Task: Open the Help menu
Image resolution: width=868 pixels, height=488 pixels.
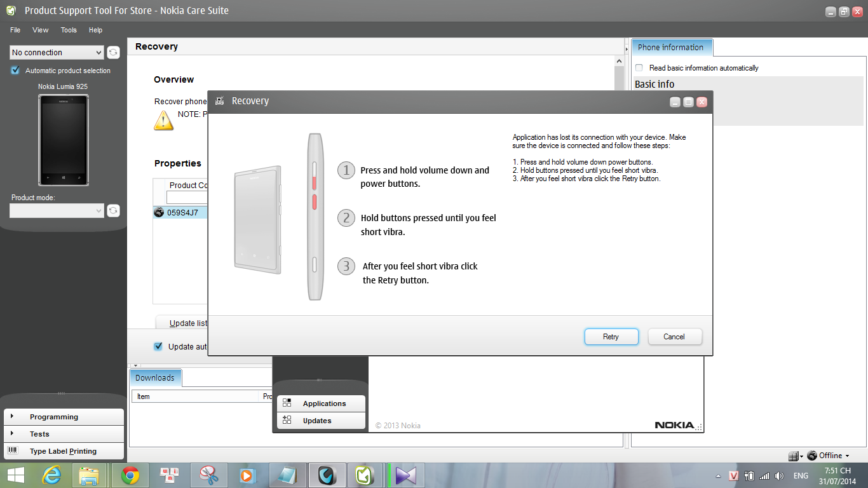Action: pyautogui.click(x=95, y=30)
